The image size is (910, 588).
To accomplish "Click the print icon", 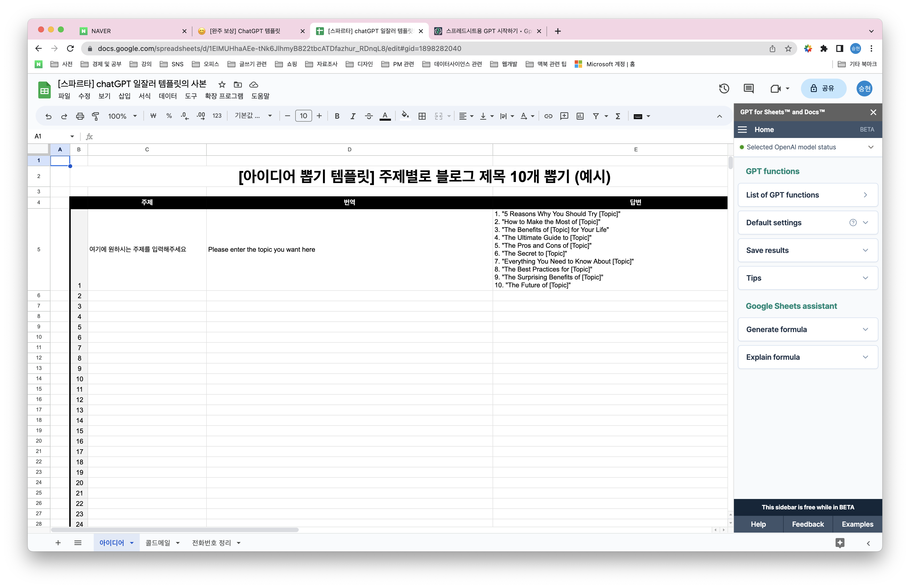I will pyautogui.click(x=79, y=116).
